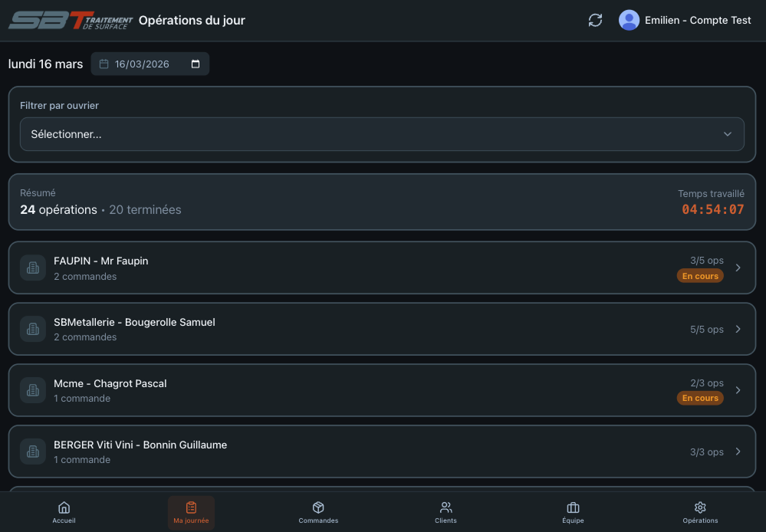Click the building icon beside BERGER Viti Vini

click(33, 452)
